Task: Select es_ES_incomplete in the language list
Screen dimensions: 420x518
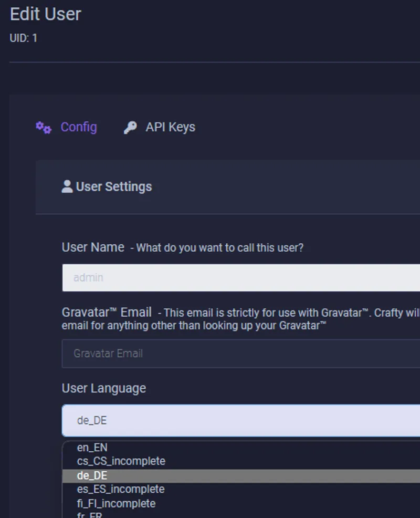Action: pos(121,489)
